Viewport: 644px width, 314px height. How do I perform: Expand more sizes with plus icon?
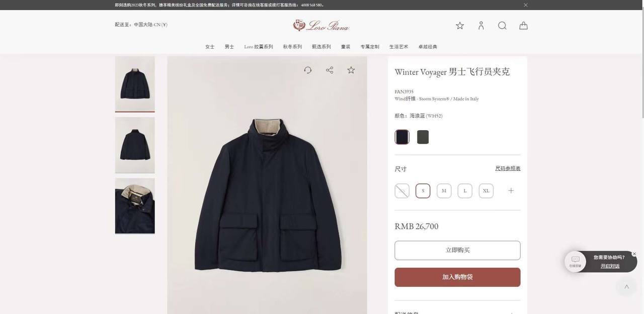[x=511, y=190]
